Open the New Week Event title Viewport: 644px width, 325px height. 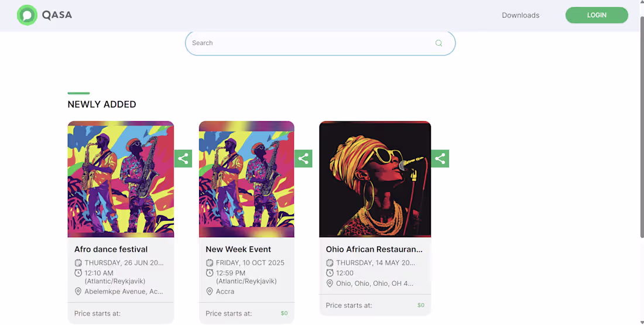[x=238, y=249]
